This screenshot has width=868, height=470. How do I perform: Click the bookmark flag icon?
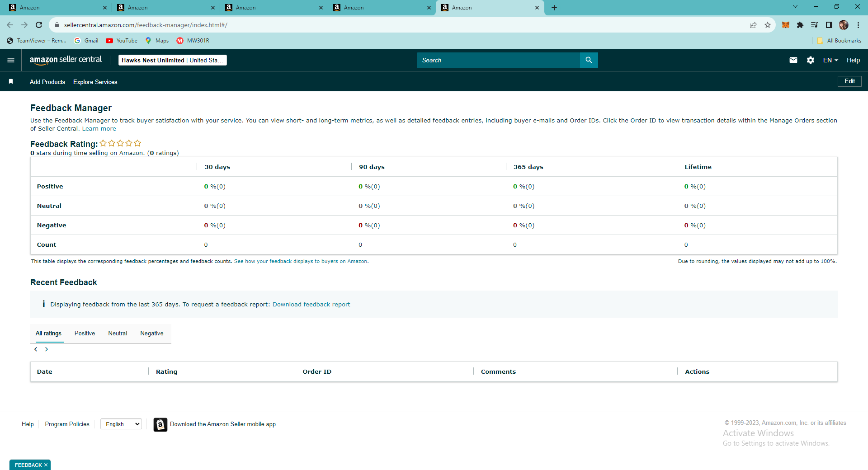[x=11, y=81]
